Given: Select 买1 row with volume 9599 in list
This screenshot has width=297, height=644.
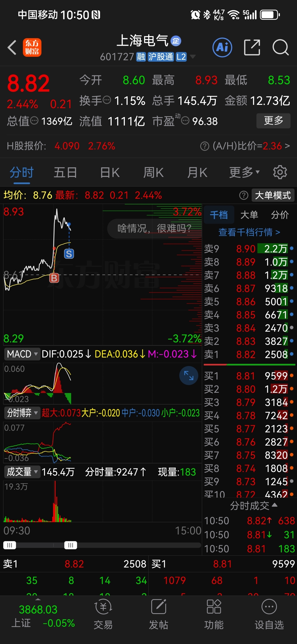Looking at the screenshot, I should (249, 376).
